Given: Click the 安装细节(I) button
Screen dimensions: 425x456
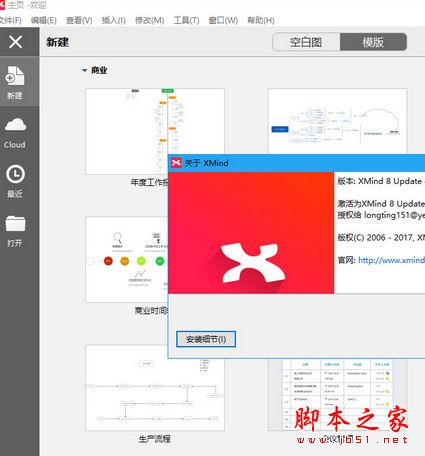Looking at the screenshot, I should coord(206,339).
